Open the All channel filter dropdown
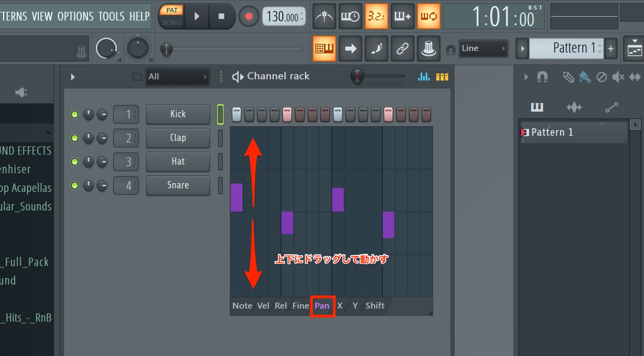Screen dimensions: 644x356 [x=178, y=77]
